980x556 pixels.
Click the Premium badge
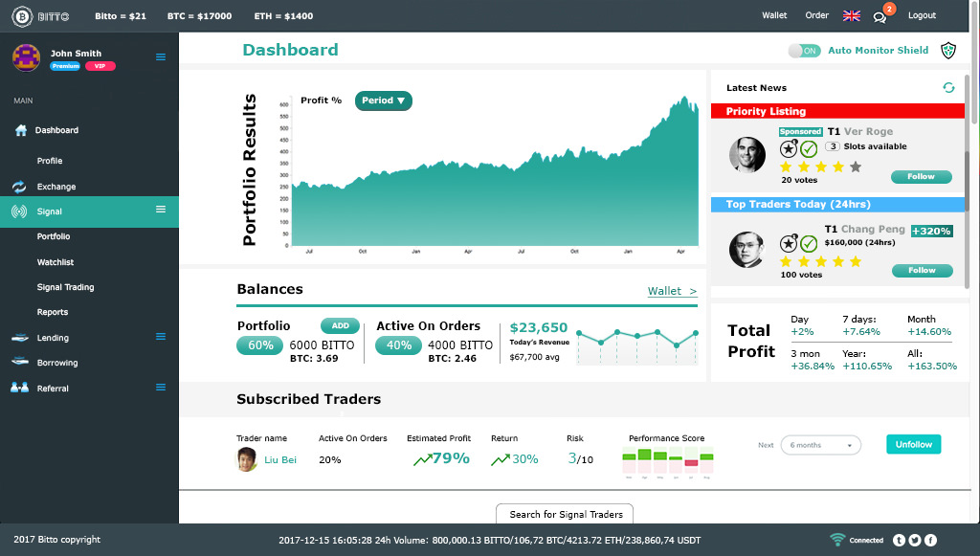point(66,66)
